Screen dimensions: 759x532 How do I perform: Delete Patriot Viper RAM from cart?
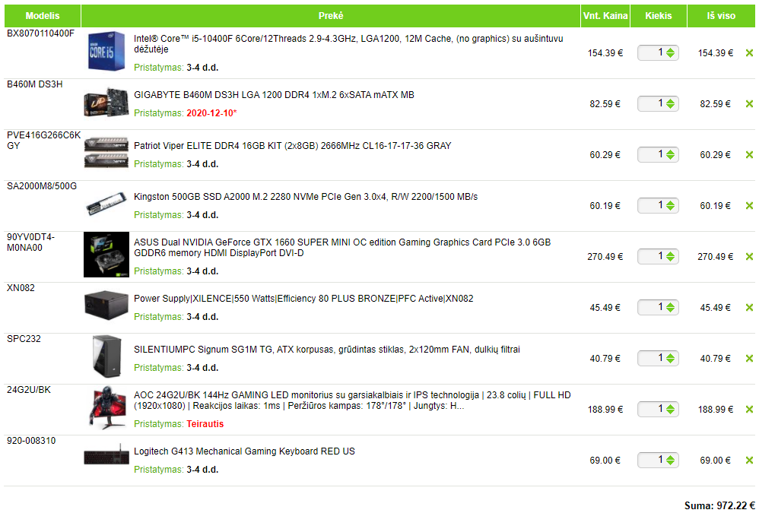pos(749,155)
